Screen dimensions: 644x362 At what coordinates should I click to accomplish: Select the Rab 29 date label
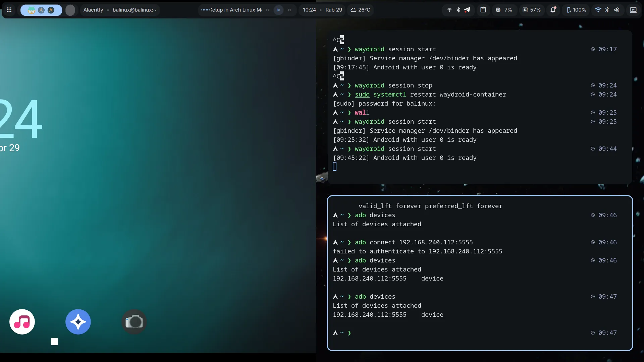(333, 10)
